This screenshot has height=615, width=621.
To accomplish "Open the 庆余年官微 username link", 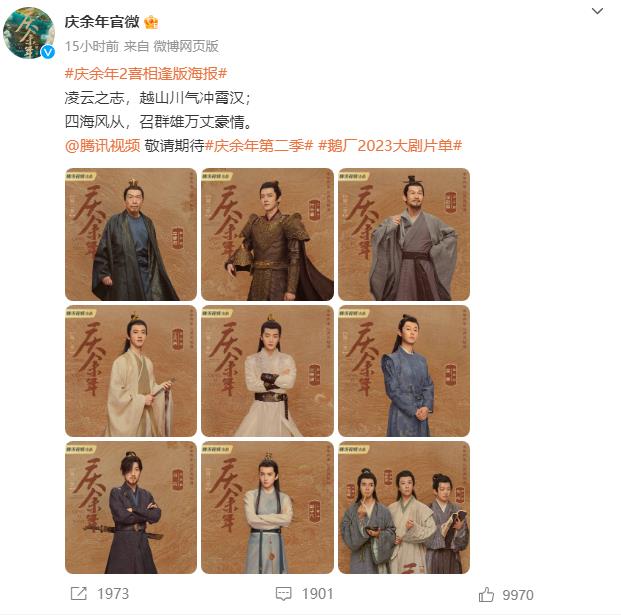I will (x=102, y=22).
